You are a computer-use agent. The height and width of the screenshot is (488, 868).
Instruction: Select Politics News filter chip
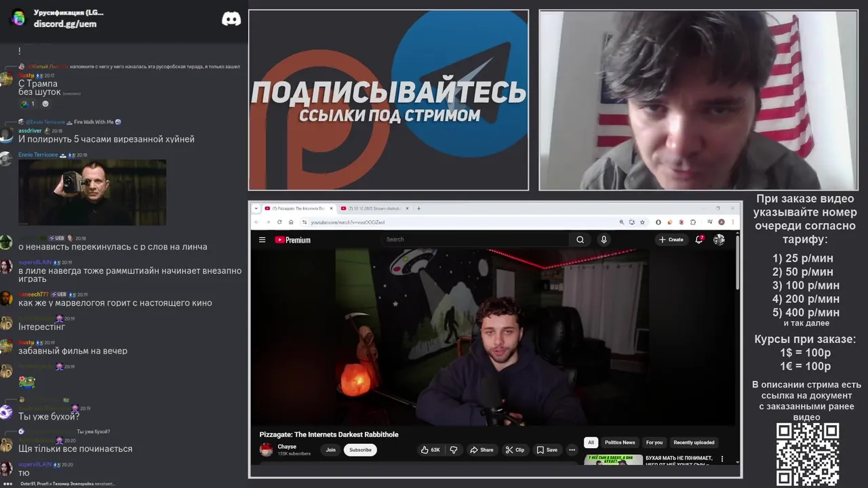(x=620, y=443)
